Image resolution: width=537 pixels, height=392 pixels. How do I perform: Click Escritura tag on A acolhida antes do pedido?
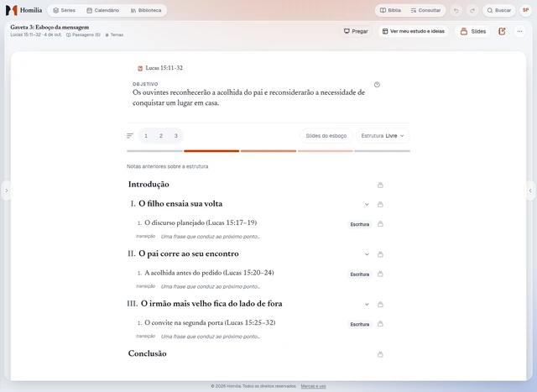click(x=360, y=274)
